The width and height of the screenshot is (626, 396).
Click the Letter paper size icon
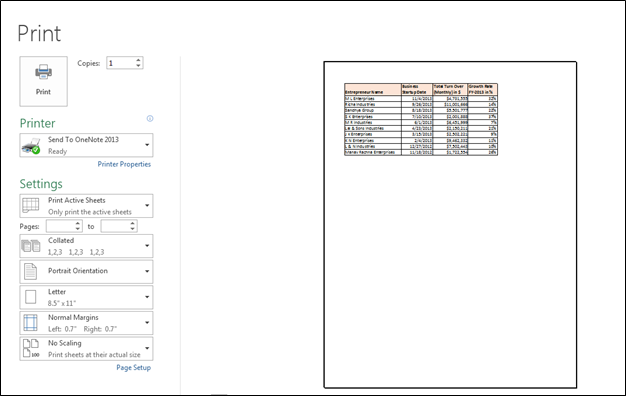point(31,297)
